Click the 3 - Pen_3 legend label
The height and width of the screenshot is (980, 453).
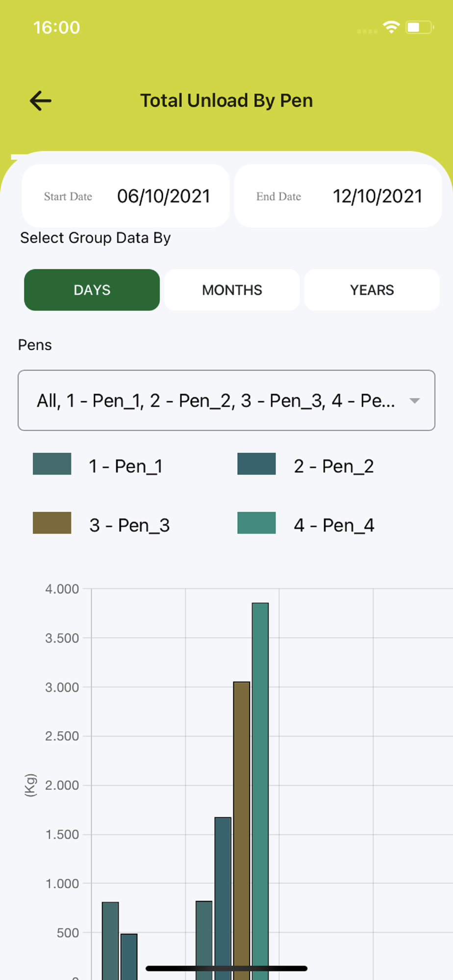pyautogui.click(x=129, y=526)
